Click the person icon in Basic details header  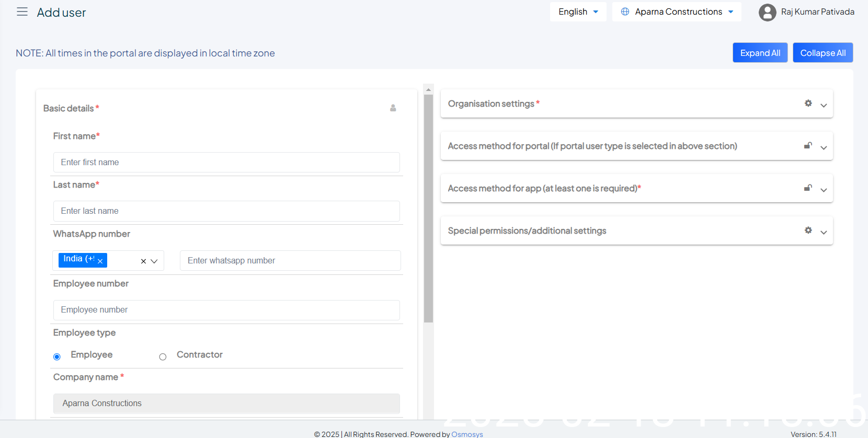point(393,108)
